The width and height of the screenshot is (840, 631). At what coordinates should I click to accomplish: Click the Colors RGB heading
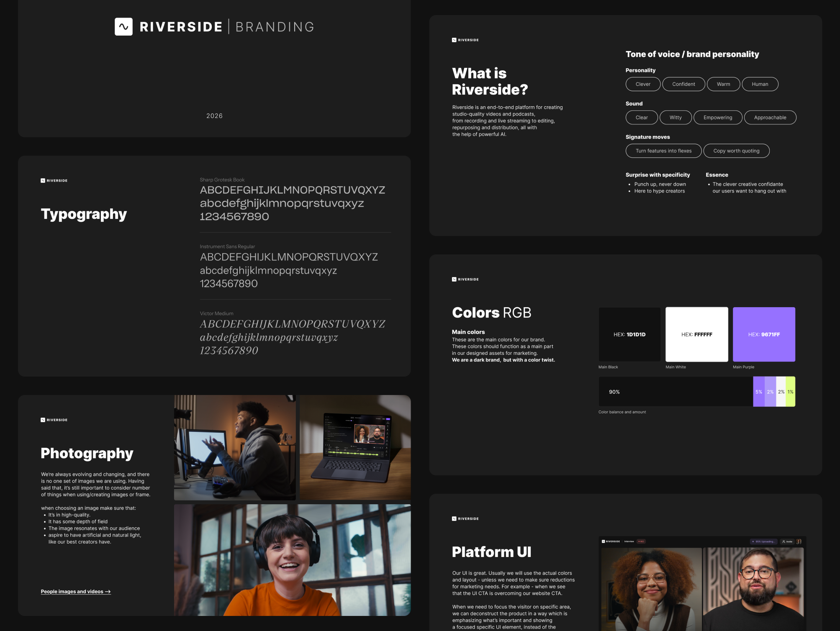(x=491, y=313)
